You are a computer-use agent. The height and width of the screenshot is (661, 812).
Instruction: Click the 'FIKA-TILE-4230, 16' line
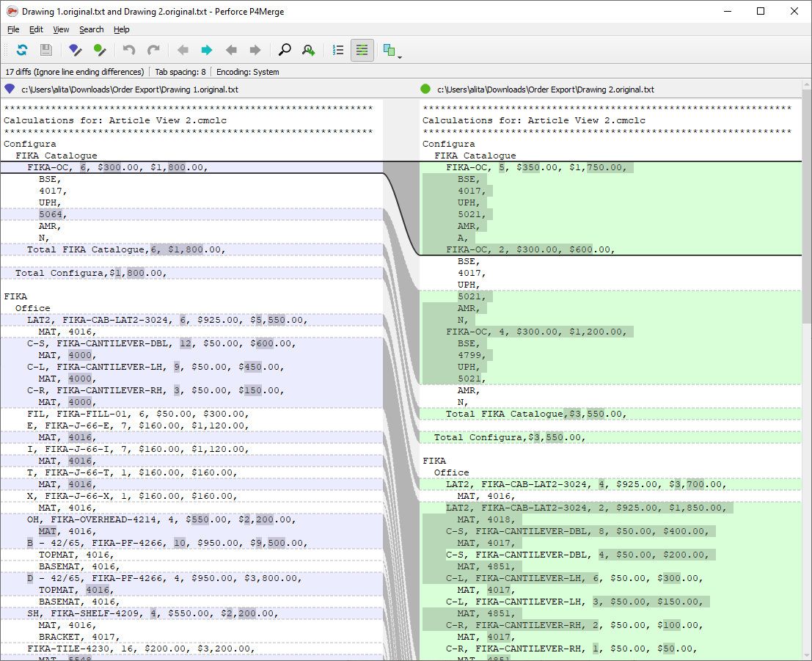141,649
